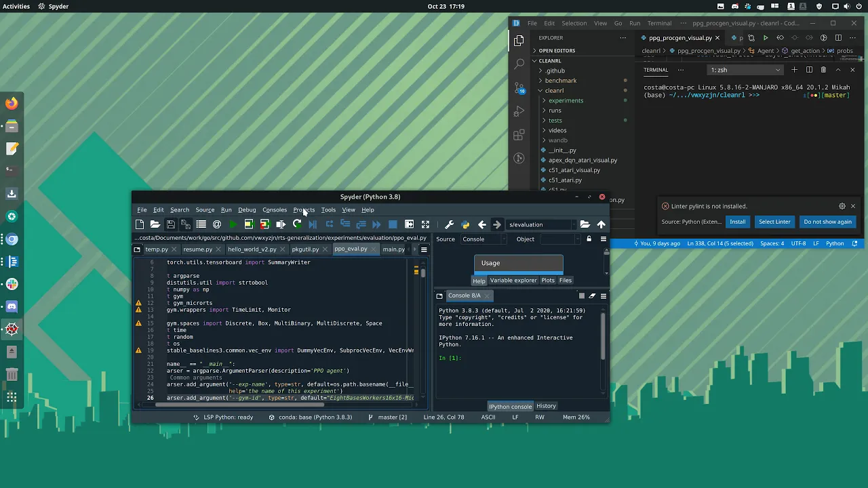Go back to the previous cursor position
The height and width of the screenshot is (488, 868).
pos(481,224)
